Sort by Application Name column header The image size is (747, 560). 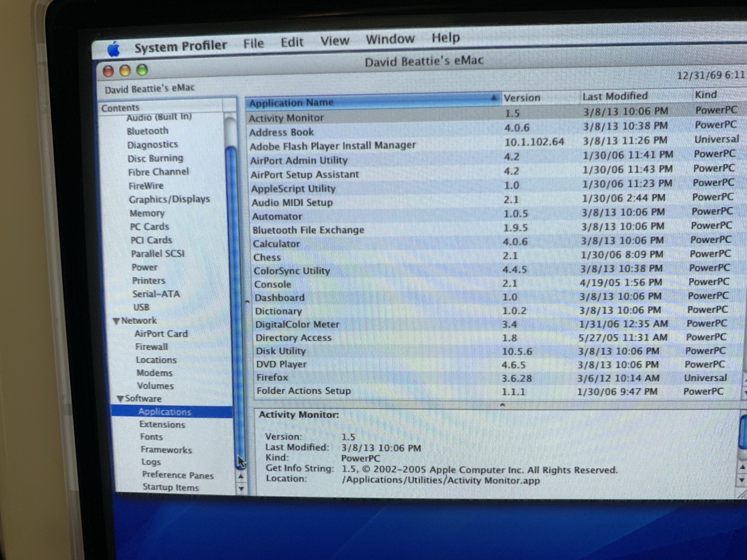373,100
